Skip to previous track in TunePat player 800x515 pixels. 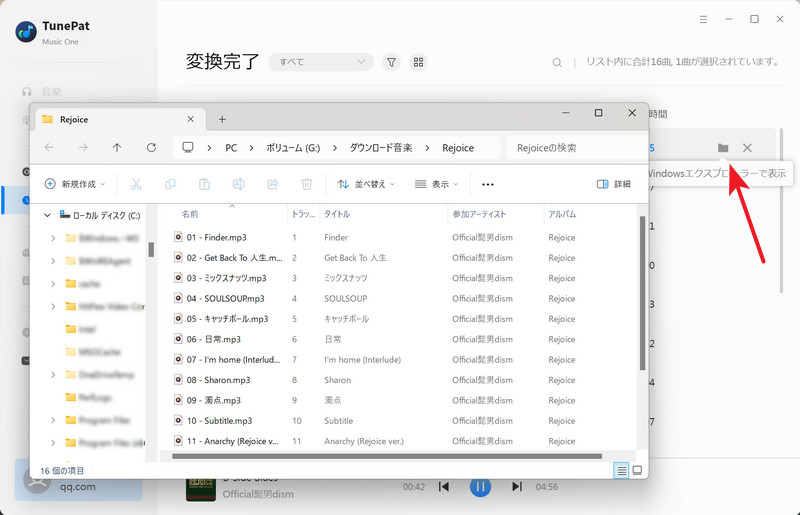[444, 486]
